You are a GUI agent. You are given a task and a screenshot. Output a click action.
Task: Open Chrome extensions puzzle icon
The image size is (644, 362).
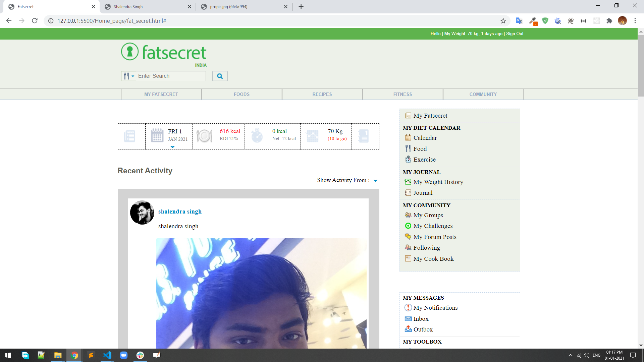tap(609, 21)
